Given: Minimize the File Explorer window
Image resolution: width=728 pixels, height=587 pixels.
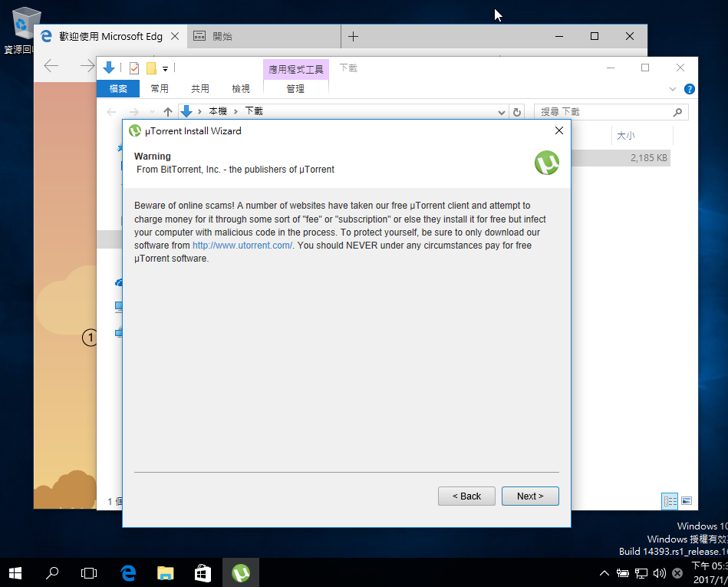Looking at the screenshot, I should pos(611,68).
